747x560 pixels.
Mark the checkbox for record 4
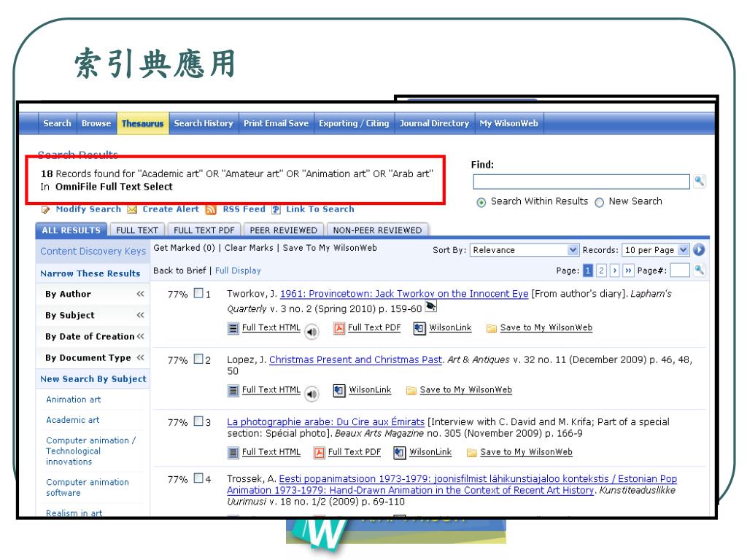198,478
